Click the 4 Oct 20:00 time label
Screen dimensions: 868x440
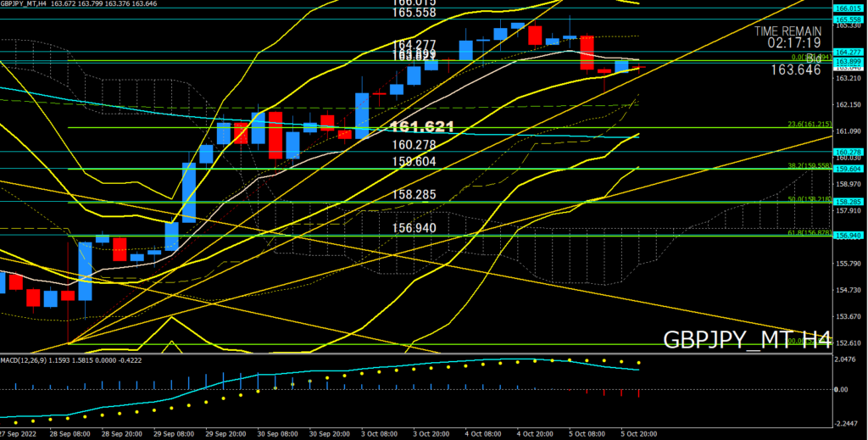pyautogui.click(x=537, y=434)
